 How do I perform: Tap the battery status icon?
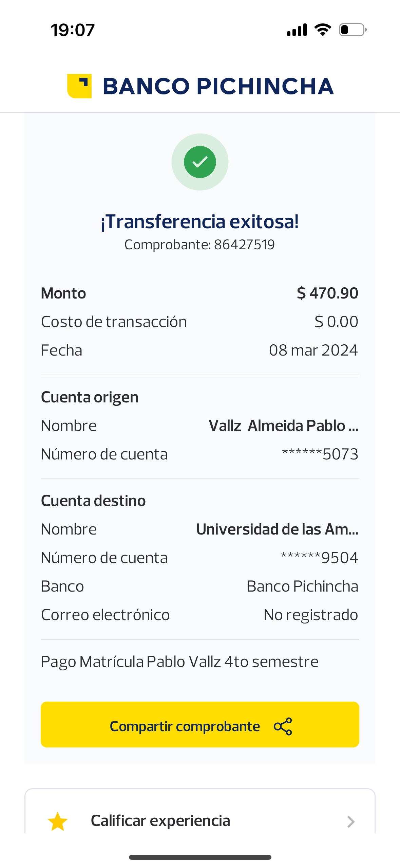pyautogui.click(x=353, y=30)
